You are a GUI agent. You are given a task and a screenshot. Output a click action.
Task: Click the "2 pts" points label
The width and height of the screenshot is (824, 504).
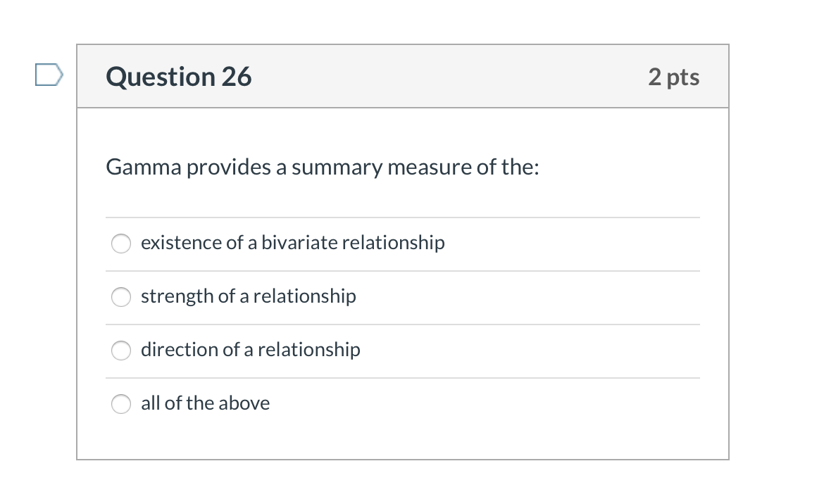(x=673, y=77)
